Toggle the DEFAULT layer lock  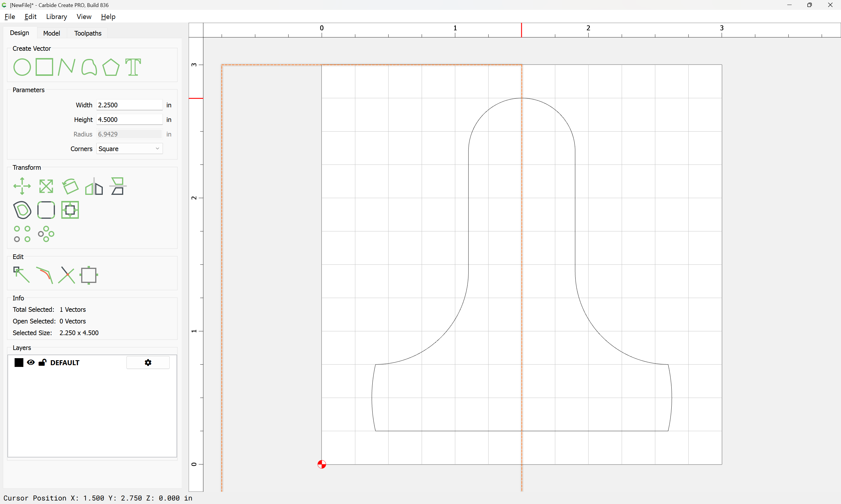43,362
